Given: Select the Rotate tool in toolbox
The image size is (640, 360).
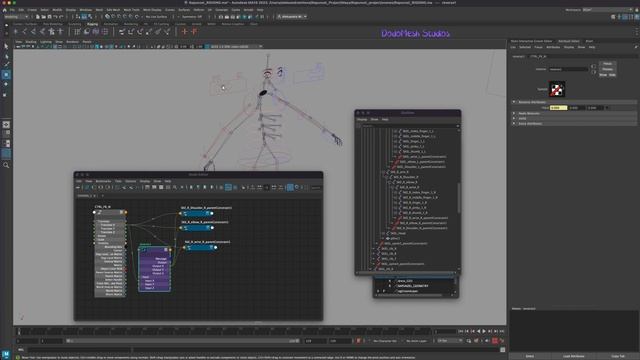Looking at the screenshot, I should click(6, 84).
